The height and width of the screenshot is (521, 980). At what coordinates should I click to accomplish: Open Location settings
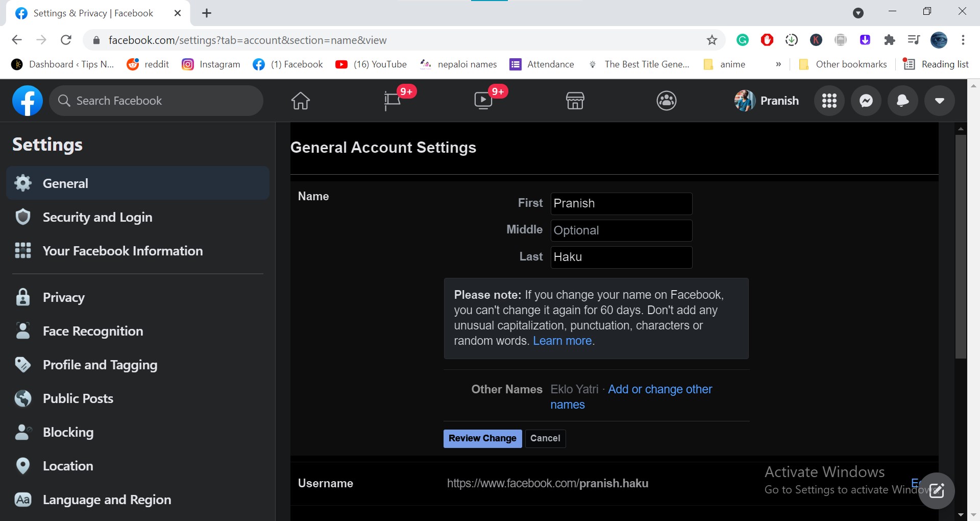(138, 466)
